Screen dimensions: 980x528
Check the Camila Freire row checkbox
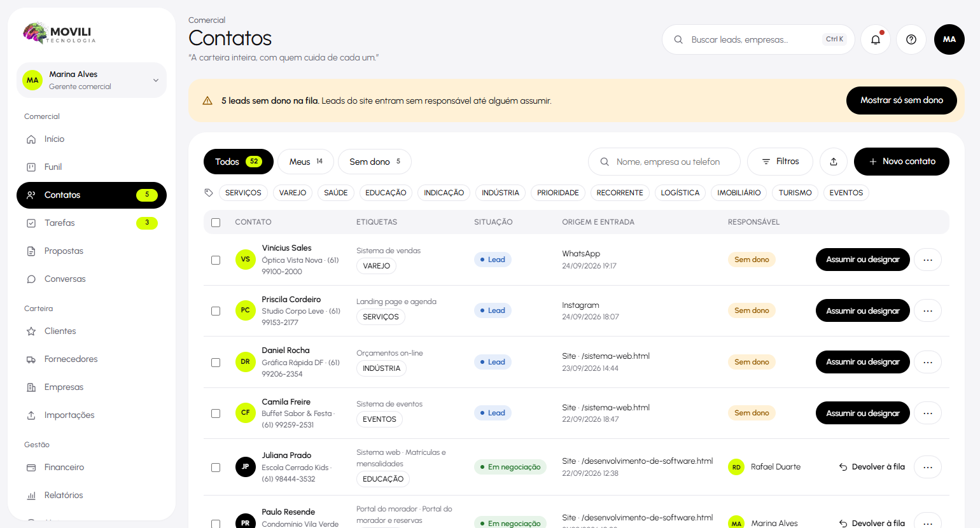(x=216, y=413)
